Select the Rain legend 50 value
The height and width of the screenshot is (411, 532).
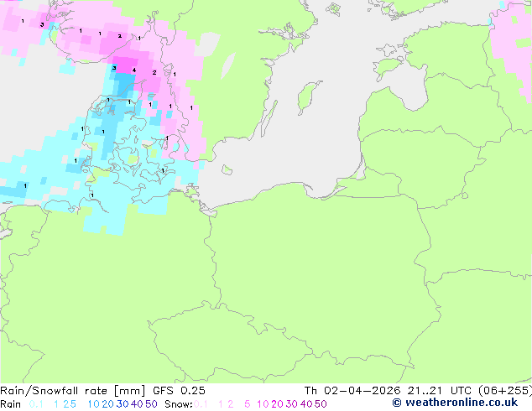151,404
